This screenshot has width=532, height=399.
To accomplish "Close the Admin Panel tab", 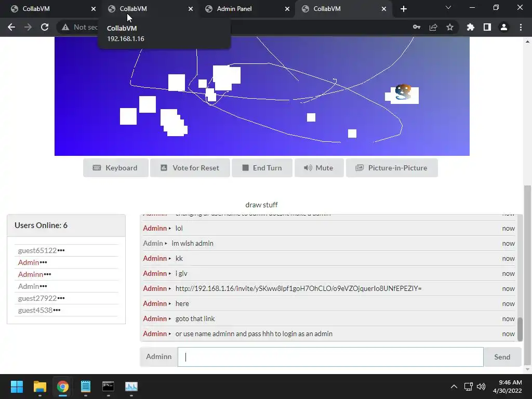I will 287,9.
